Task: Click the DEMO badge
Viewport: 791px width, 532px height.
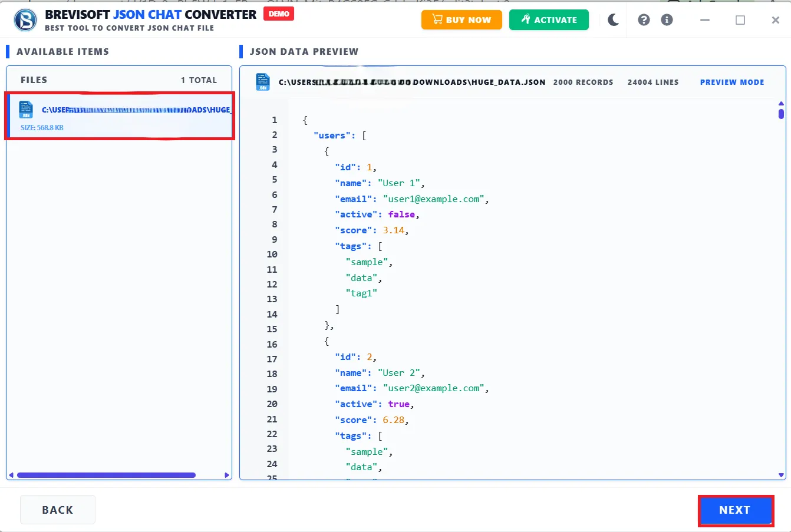Action: [279, 14]
